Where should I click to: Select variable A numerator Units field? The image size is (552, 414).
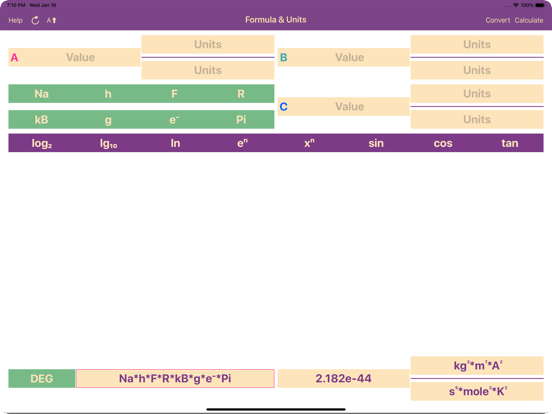click(x=208, y=44)
